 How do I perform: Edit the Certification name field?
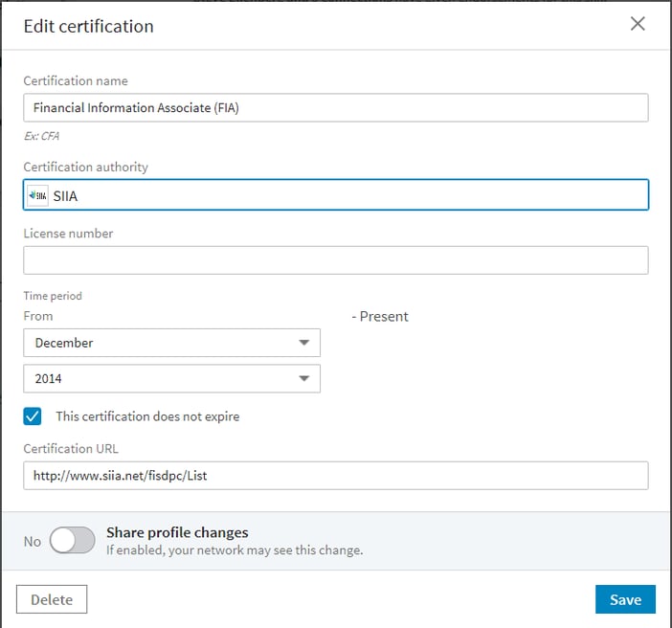pos(336,107)
